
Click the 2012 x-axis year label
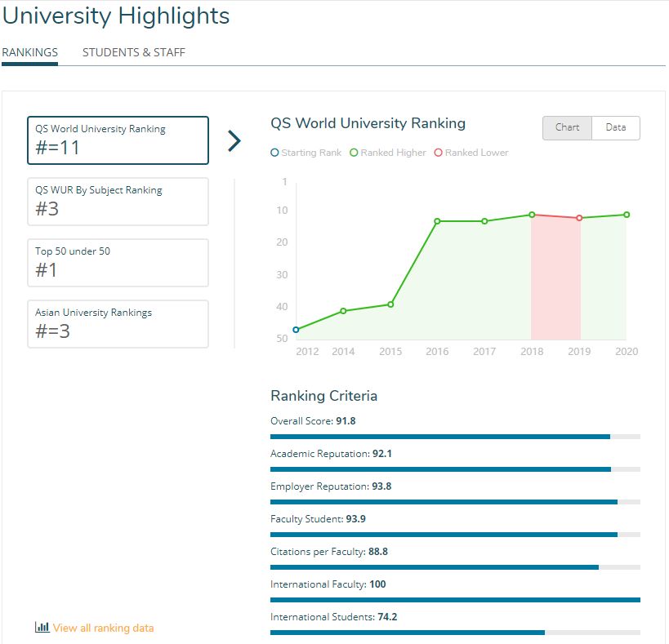[x=307, y=352]
